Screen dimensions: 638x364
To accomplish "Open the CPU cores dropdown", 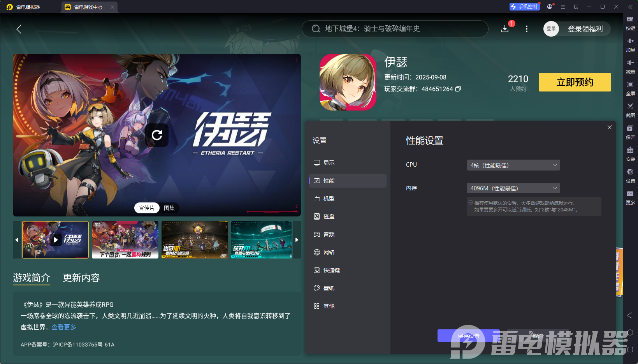I will click(513, 165).
